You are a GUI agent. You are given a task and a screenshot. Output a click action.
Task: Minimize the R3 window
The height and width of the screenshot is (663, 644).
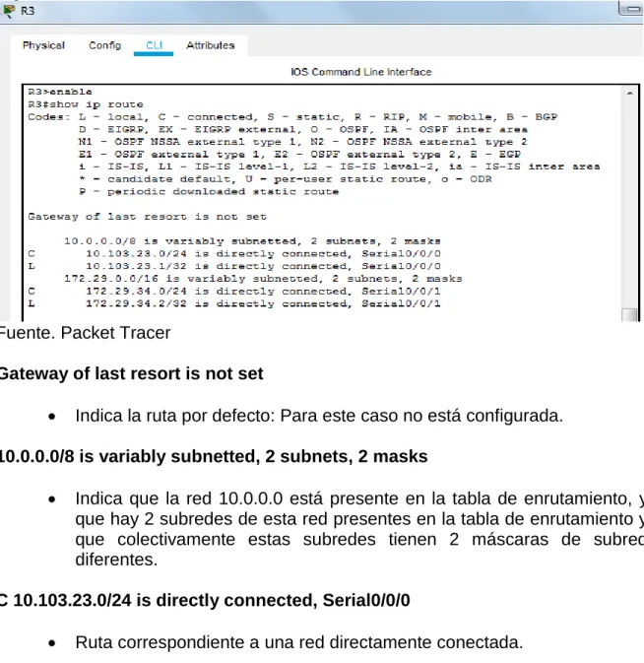pyautogui.click(x=632, y=9)
